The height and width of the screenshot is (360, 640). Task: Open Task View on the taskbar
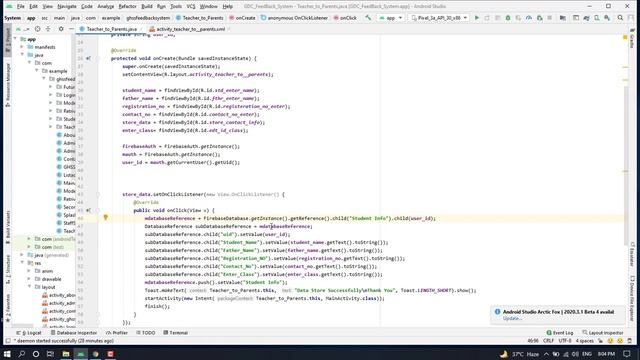[50, 354]
